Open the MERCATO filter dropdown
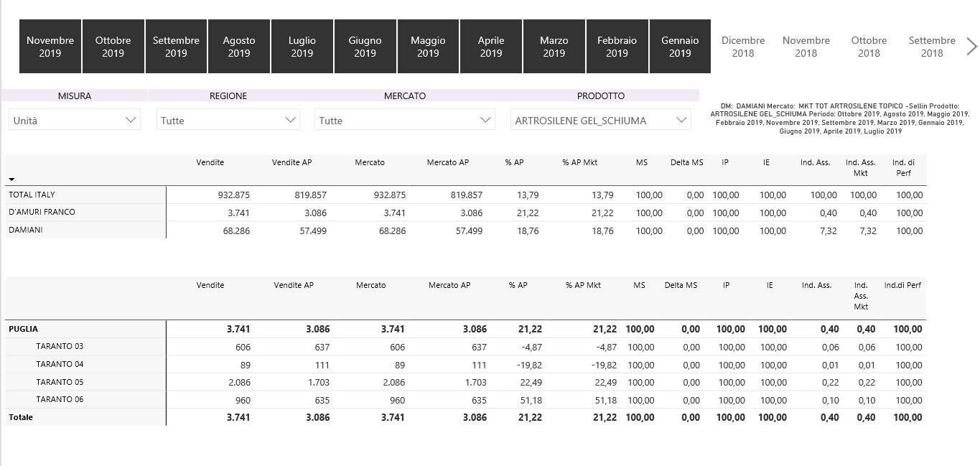Viewport: 980px width, 466px height. tap(404, 121)
